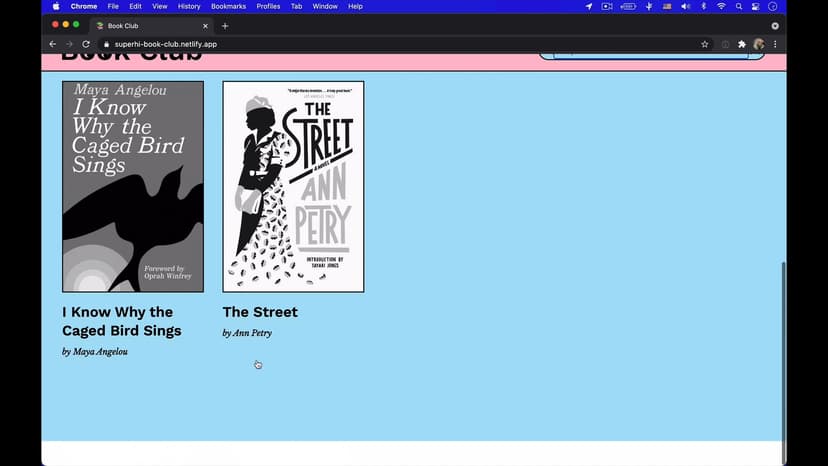
Task: Click the browser back arrow
Action: click(52, 44)
